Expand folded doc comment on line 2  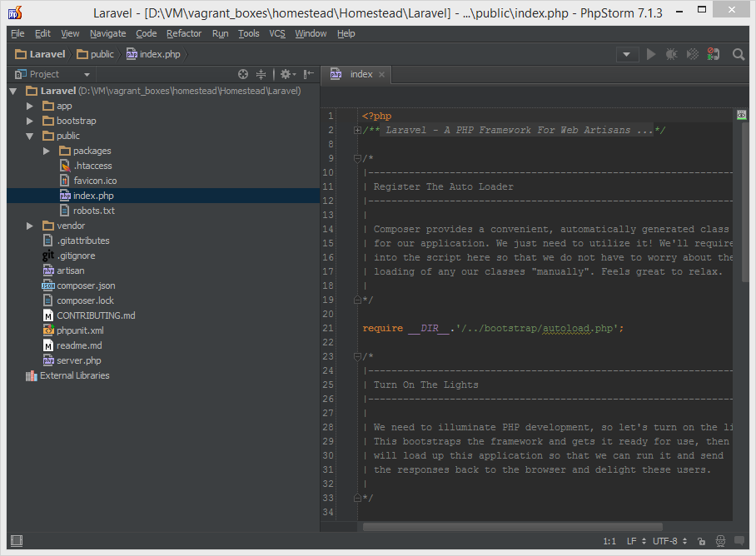pyautogui.click(x=357, y=130)
